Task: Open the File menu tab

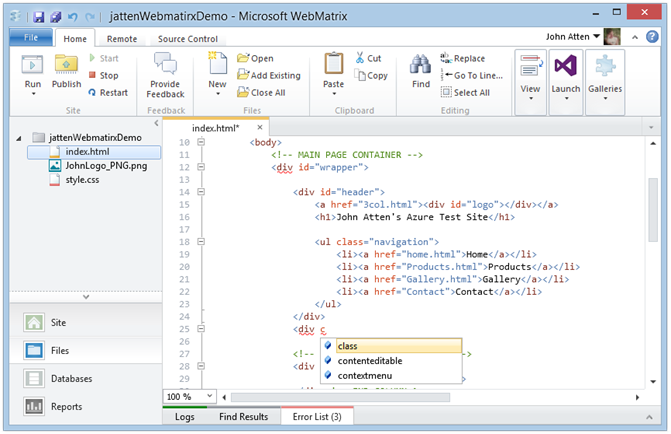Action: 31,38
